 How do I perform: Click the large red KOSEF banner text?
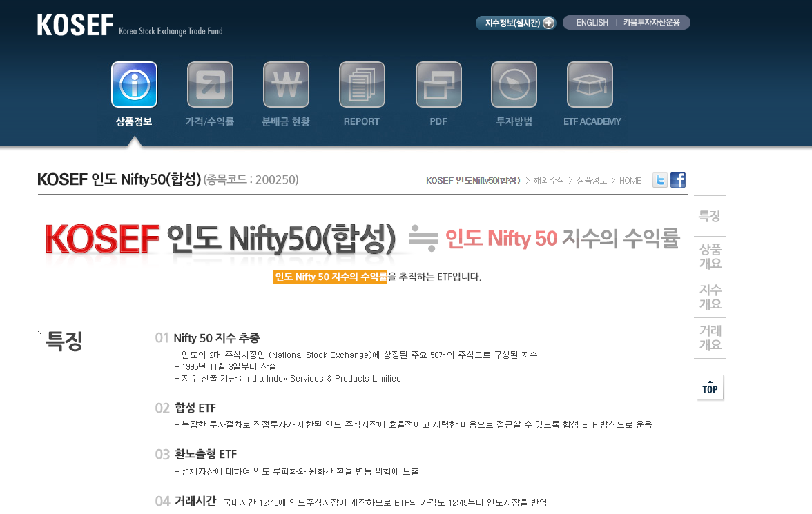tap(102, 239)
